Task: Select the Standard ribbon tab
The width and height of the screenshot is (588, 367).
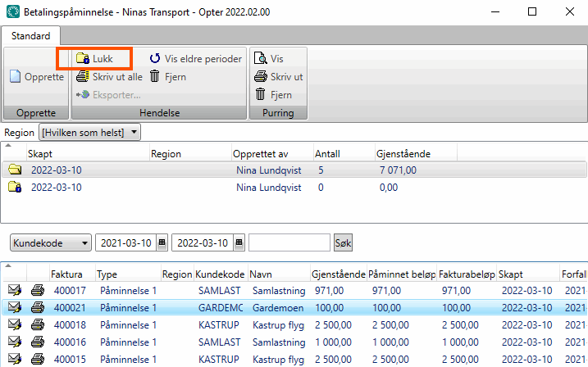Action: click(x=30, y=36)
